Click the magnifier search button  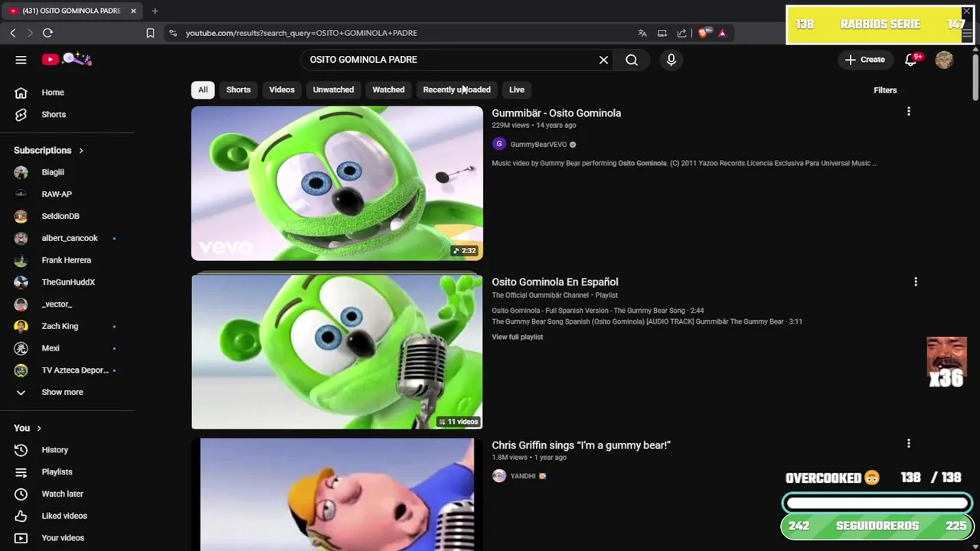632,60
